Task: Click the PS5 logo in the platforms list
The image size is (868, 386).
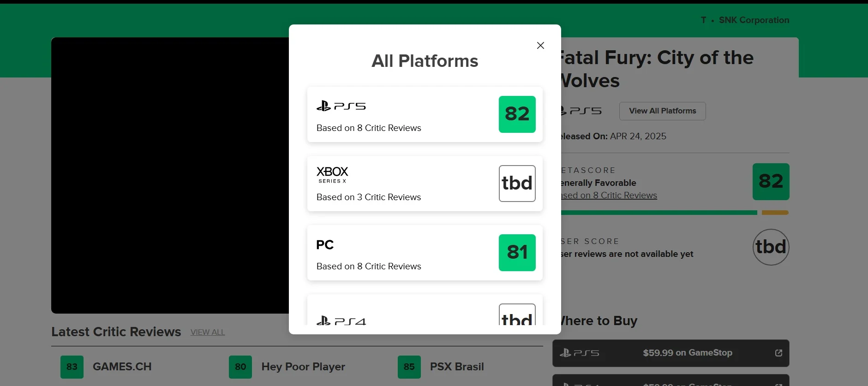Action: (x=341, y=106)
